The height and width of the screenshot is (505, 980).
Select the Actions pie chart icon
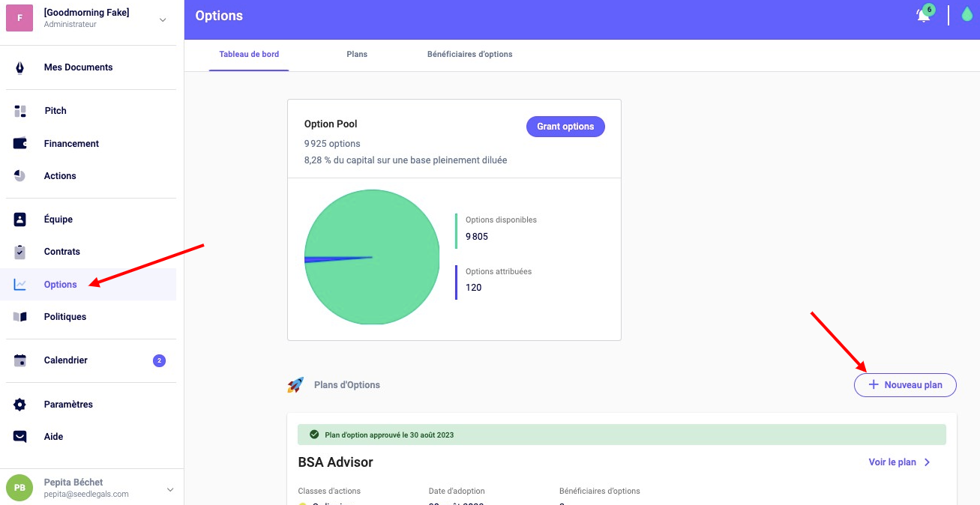[x=19, y=176]
